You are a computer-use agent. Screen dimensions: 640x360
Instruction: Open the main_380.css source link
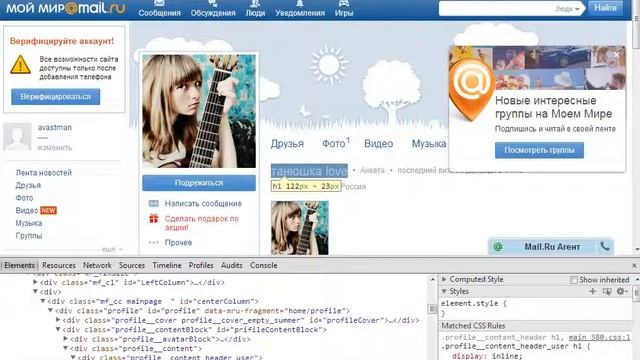[x=599, y=337]
